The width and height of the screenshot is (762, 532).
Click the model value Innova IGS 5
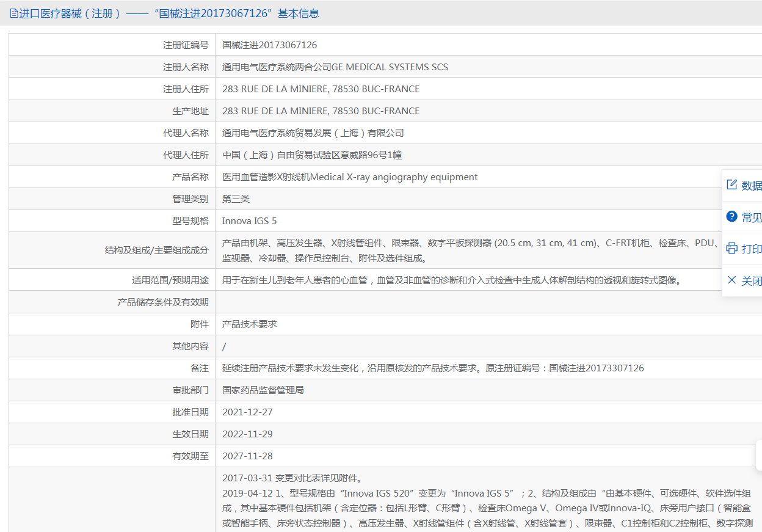(x=249, y=220)
